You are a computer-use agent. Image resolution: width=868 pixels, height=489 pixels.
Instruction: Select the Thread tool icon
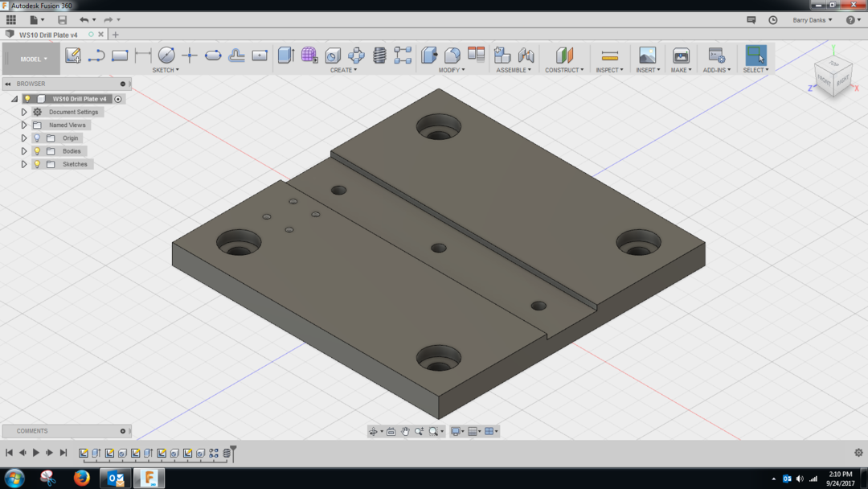coord(379,55)
